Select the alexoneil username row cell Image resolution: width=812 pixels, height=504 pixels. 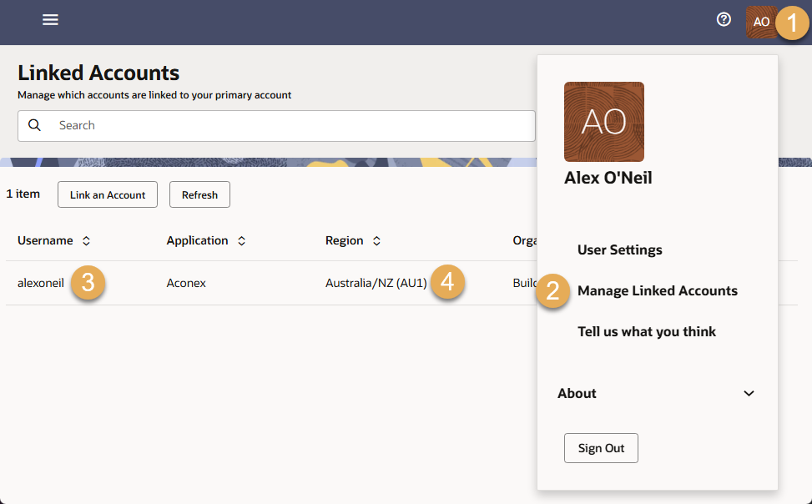tap(41, 283)
